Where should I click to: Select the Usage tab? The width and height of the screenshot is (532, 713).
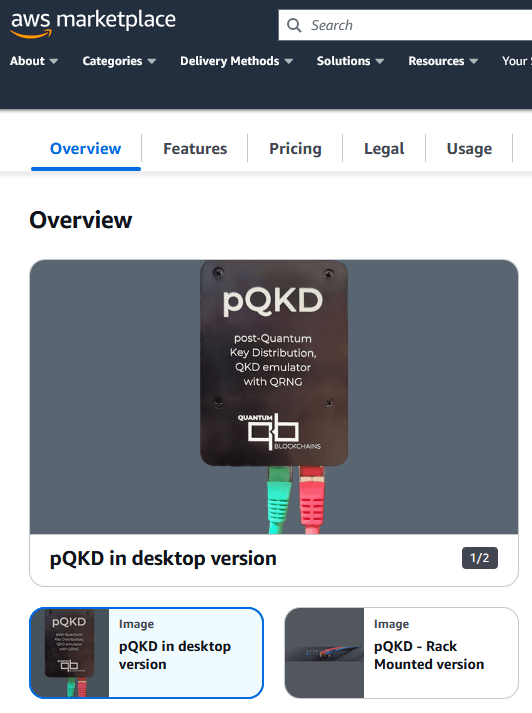469,149
